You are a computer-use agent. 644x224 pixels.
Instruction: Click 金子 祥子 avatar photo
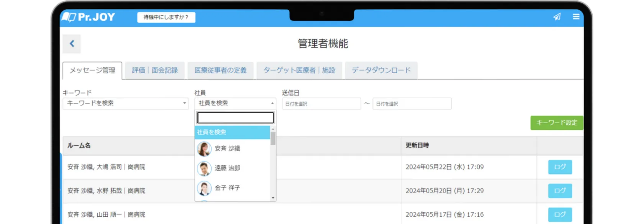tap(204, 188)
